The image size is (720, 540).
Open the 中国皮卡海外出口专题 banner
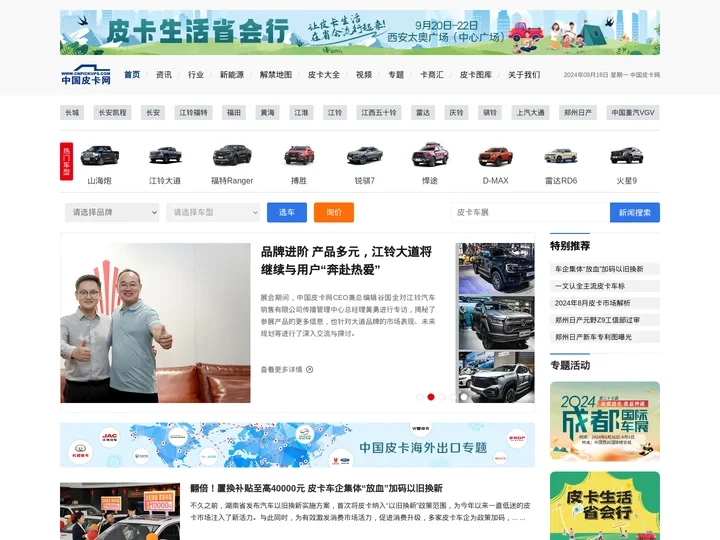(298, 445)
